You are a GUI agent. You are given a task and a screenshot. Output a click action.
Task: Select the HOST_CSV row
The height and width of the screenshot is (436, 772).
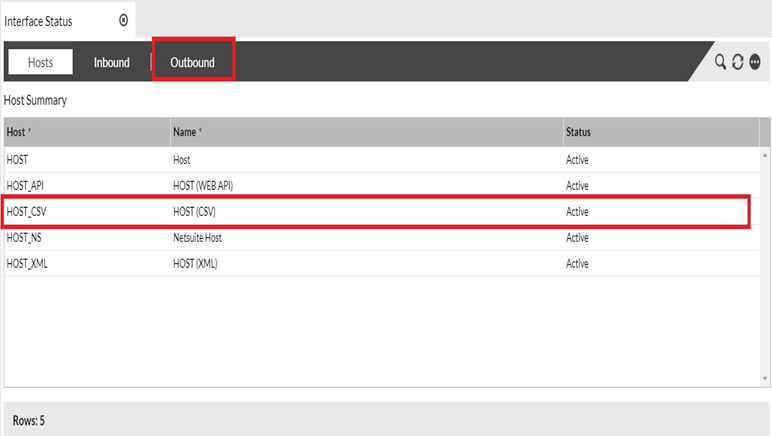(x=375, y=212)
